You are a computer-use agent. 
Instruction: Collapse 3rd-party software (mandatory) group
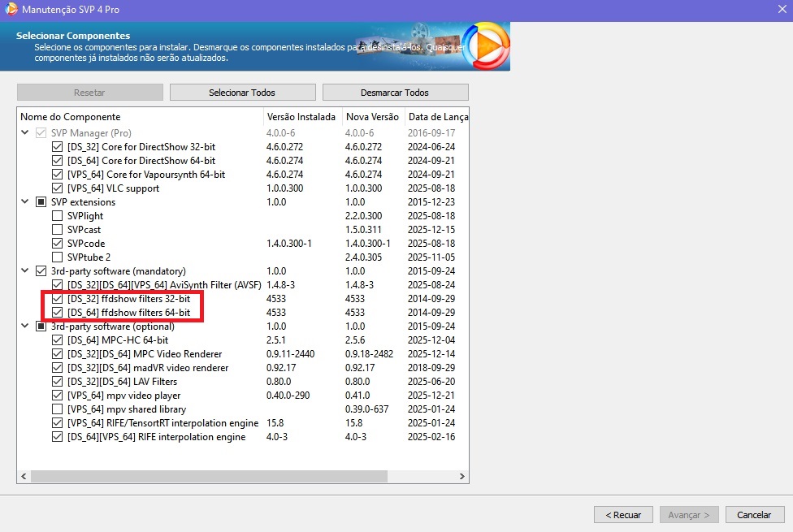pyautogui.click(x=25, y=271)
